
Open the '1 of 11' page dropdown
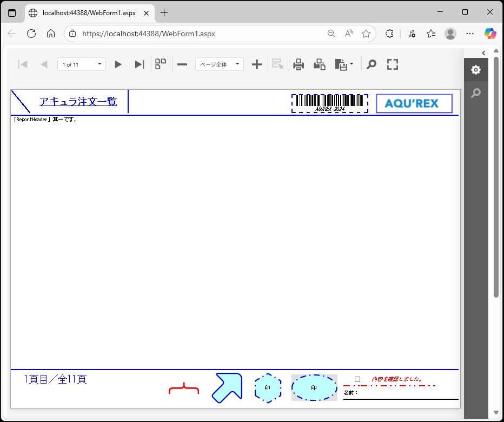pyautogui.click(x=81, y=64)
